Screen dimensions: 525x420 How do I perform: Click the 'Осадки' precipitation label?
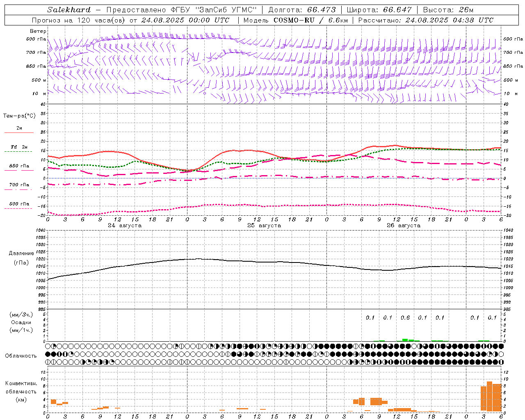pyautogui.click(x=21, y=322)
